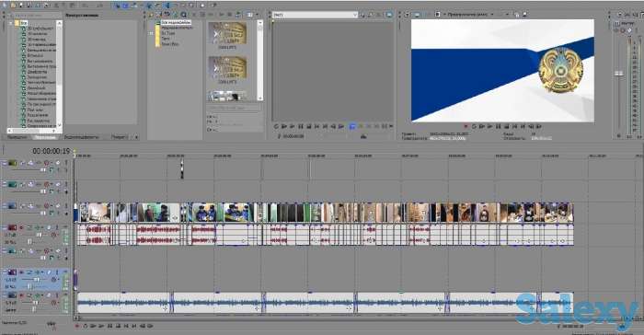
Task: Open the Views icon in the Project Media toolbar
Action: (x=249, y=15)
